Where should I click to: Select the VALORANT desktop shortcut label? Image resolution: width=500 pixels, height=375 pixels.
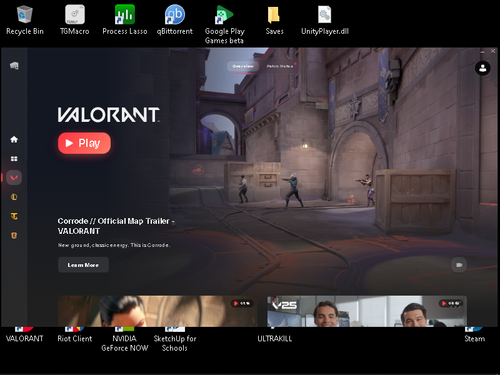click(24, 339)
